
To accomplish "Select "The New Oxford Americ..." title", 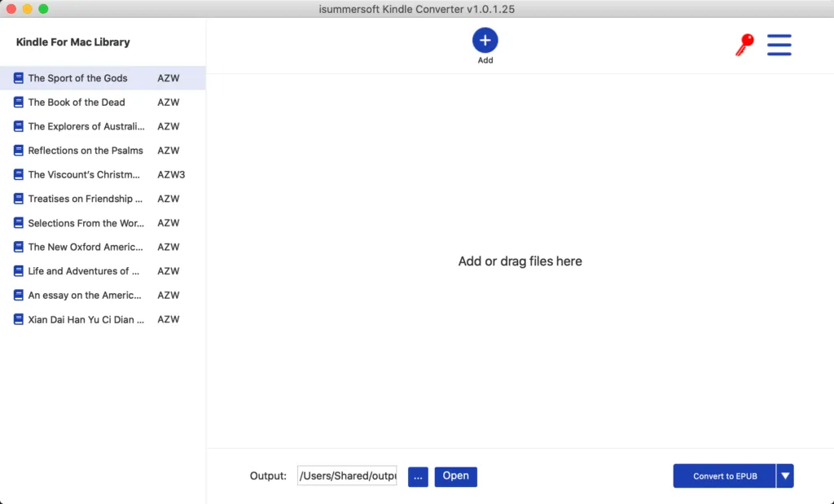I will (x=86, y=247).
